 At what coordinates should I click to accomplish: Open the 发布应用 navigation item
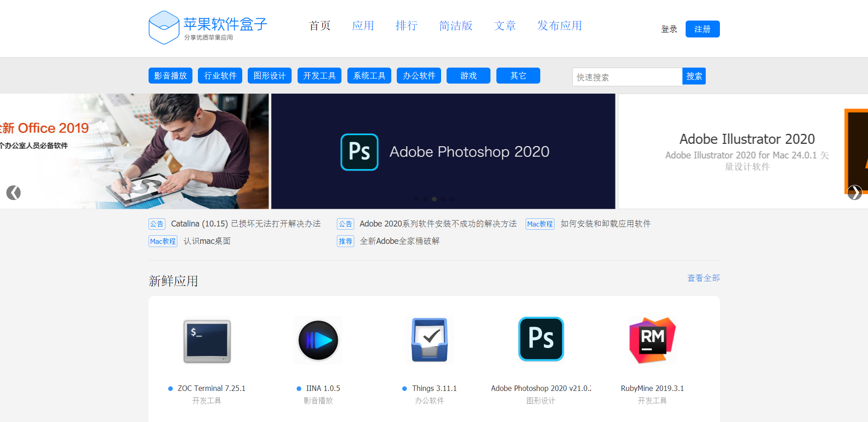coord(559,26)
